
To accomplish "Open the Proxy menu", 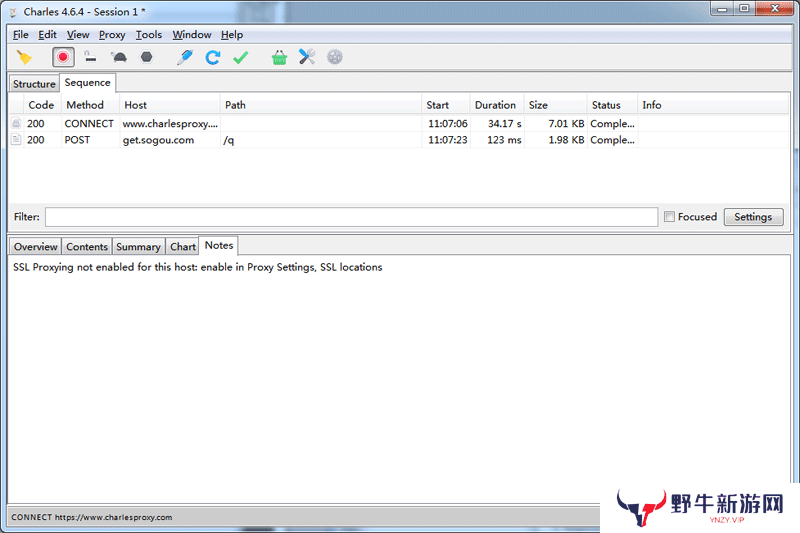I will click(x=112, y=35).
